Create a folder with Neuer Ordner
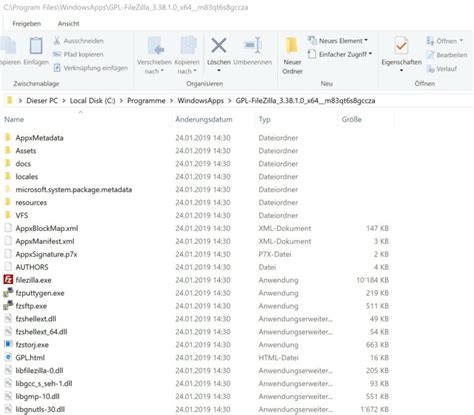 tap(292, 56)
